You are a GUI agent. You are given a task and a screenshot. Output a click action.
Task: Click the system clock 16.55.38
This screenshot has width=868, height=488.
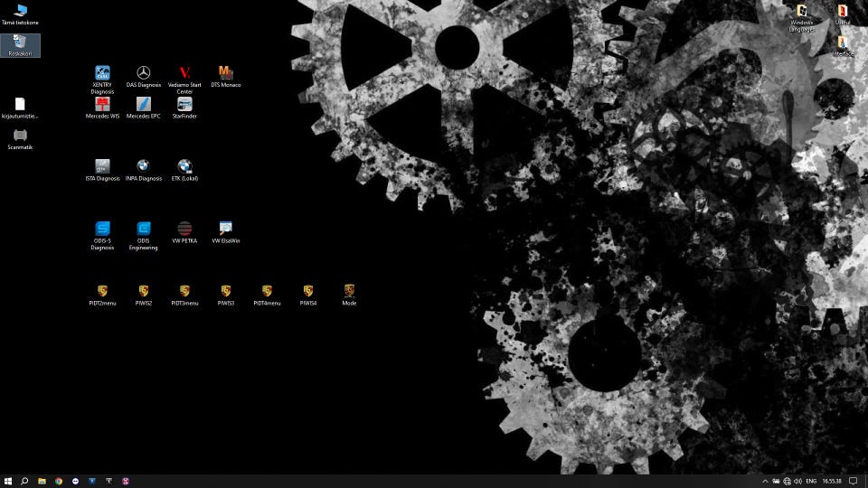[832, 482]
